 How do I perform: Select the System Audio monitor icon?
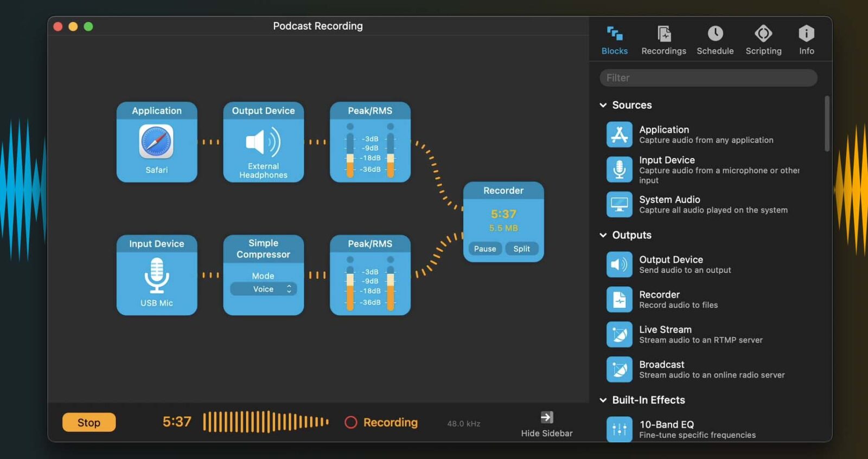click(x=619, y=204)
